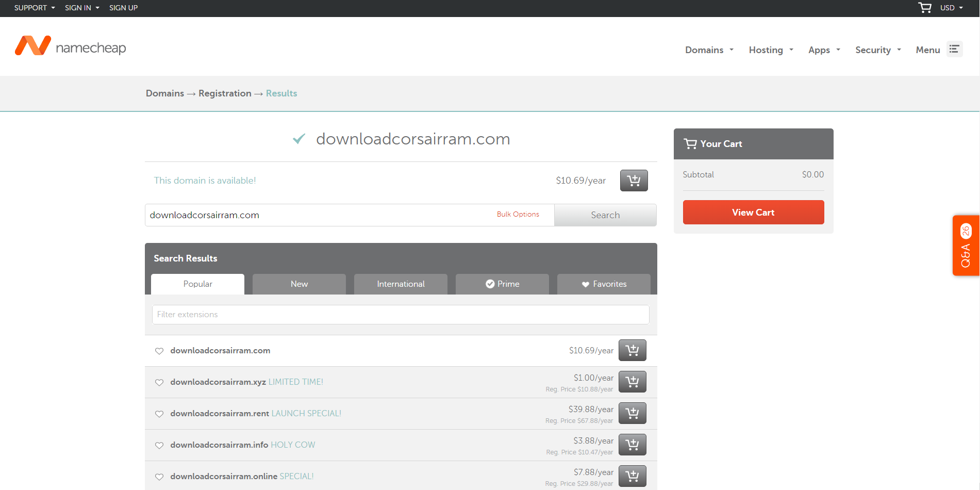Open Bulk Options link
The width and height of the screenshot is (980, 490).
click(x=518, y=215)
